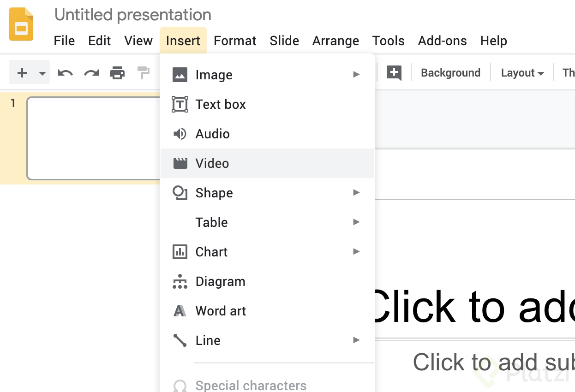Click the Background button

point(450,73)
